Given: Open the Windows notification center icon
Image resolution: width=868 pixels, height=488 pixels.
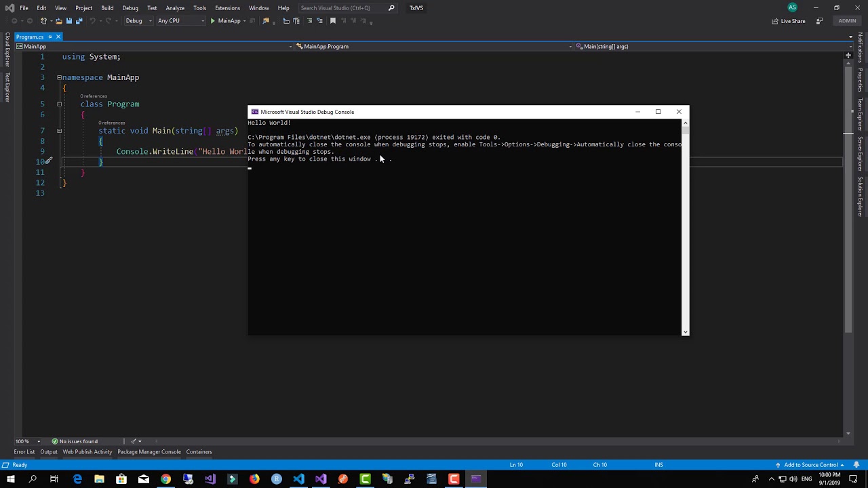Looking at the screenshot, I should pyautogui.click(x=854, y=479).
